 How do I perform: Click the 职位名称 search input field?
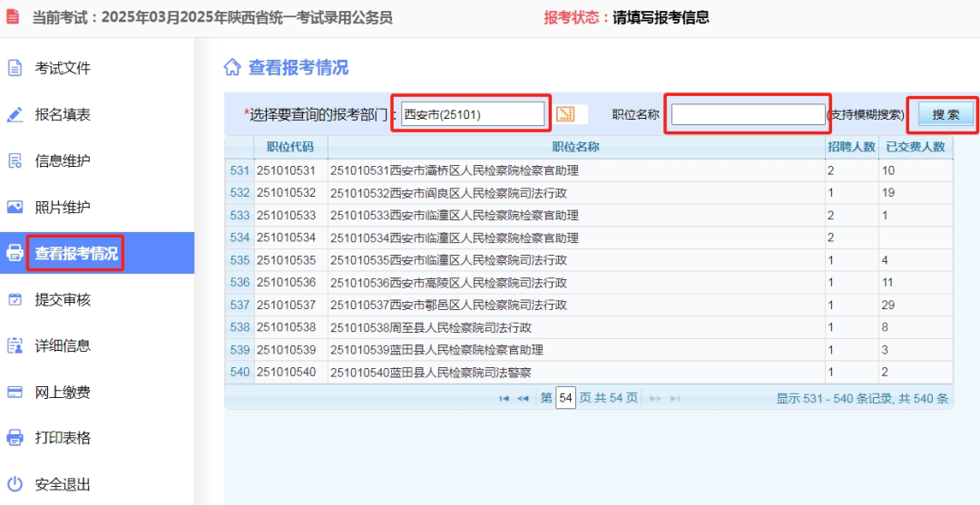tap(747, 115)
